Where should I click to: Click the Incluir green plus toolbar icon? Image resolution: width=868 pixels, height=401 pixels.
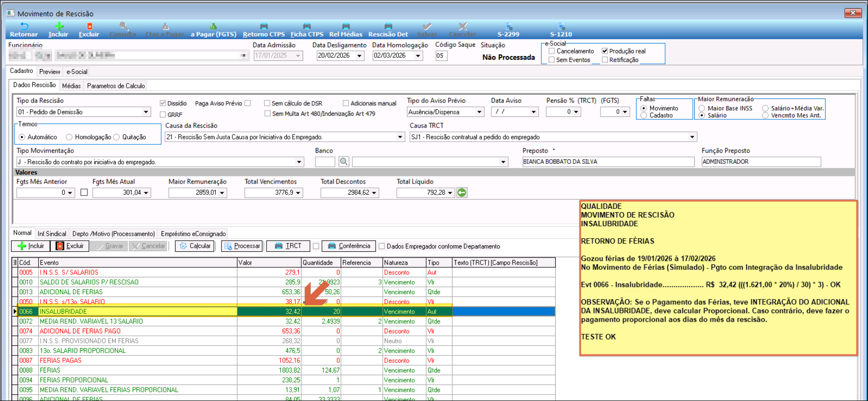[x=59, y=27]
